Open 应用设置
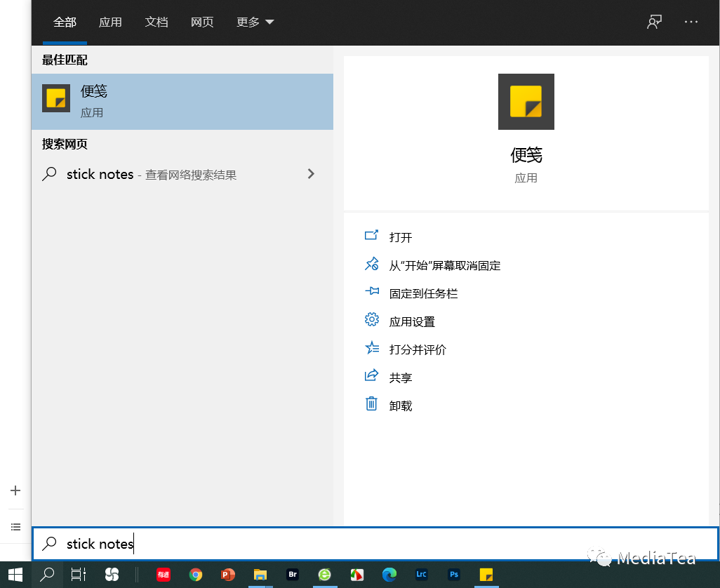This screenshot has height=588, width=720. [x=412, y=322]
